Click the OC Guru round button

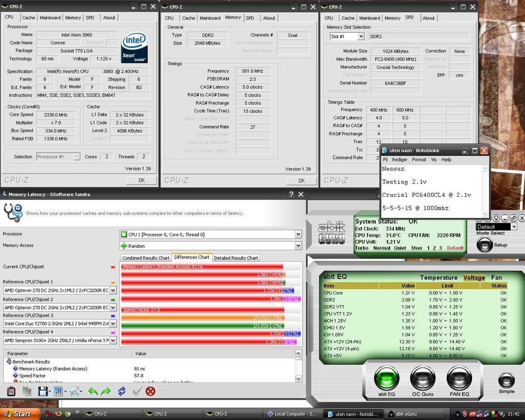click(x=422, y=378)
